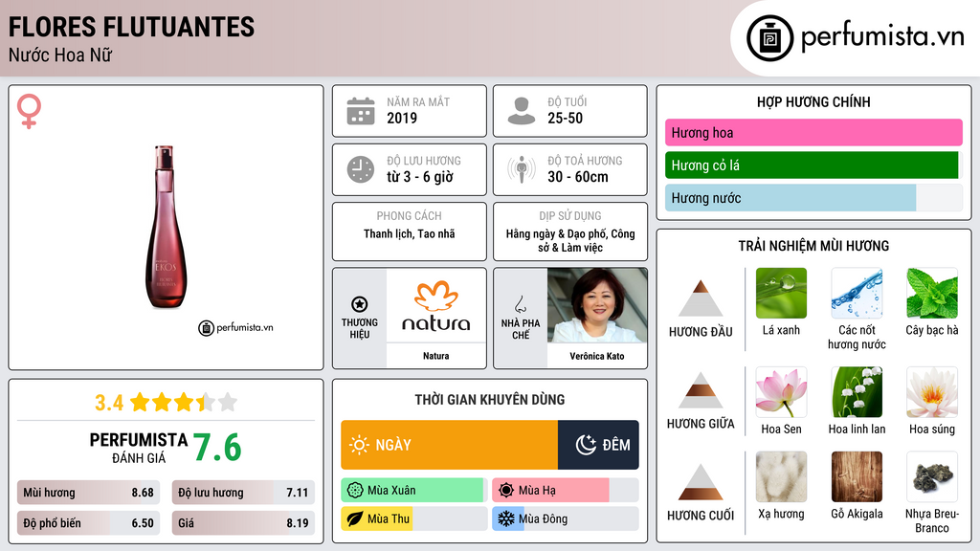Click the Trải nghiệm mùi hương heading
Image resolution: width=980 pixels, height=551 pixels.
(x=813, y=246)
